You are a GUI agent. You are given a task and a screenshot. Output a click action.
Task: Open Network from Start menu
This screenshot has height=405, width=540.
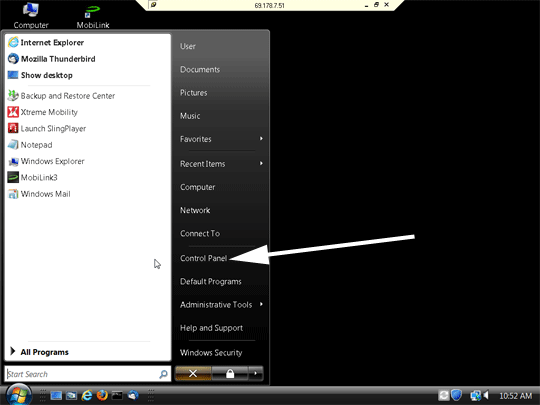click(195, 210)
